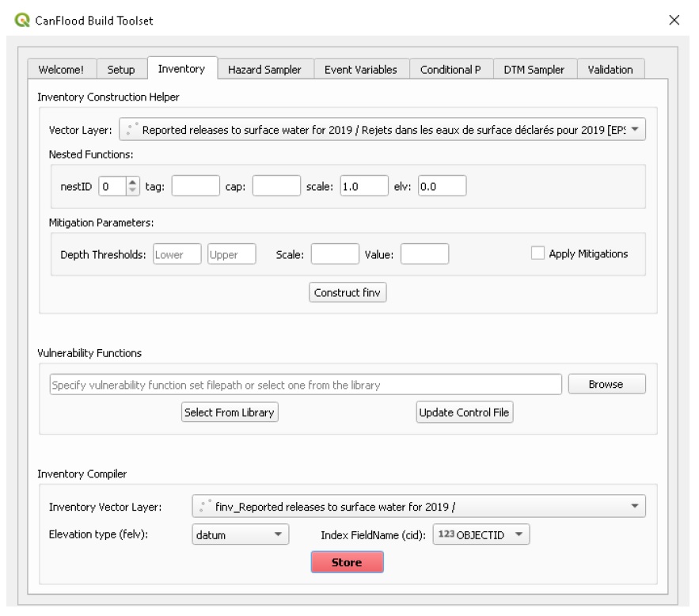Image resolution: width=699 pixels, height=616 pixels.
Task: Click the Vector Layer: label
Action: [80, 130]
